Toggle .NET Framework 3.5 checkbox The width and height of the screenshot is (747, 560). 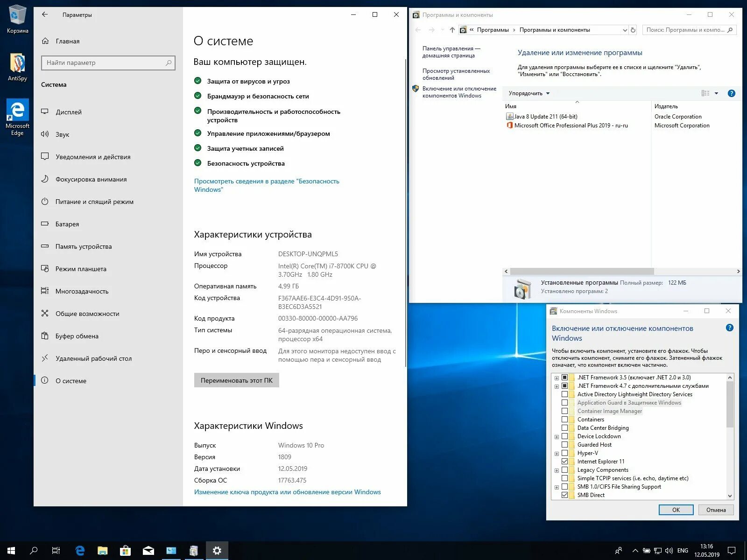[x=564, y=378]
